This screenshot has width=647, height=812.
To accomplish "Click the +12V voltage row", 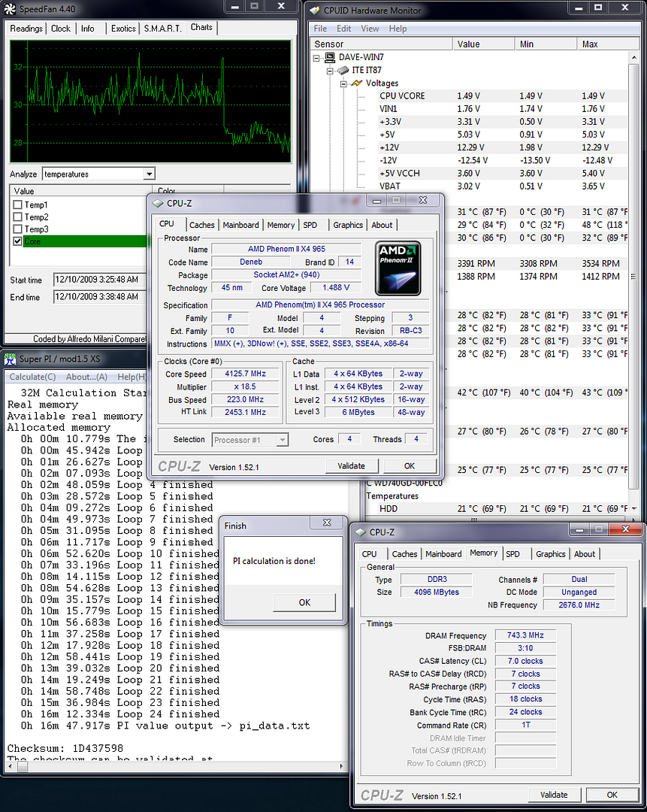I will point(502,147).
